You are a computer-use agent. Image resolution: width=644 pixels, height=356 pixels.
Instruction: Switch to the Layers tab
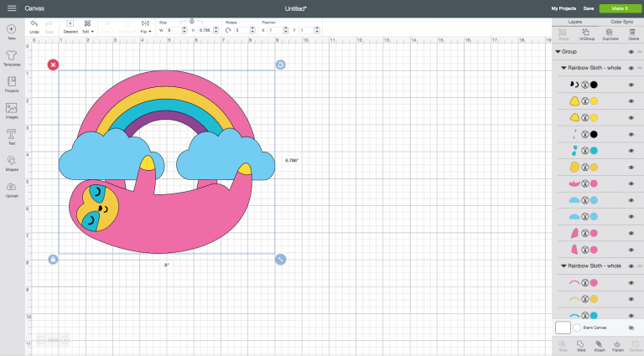[x=575, y=22]
